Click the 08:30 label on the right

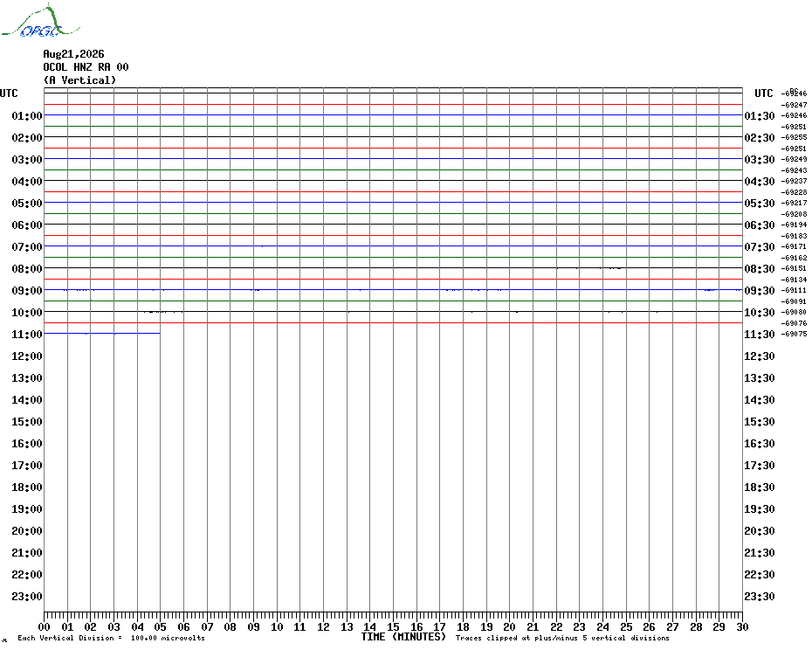coord(760,268)
